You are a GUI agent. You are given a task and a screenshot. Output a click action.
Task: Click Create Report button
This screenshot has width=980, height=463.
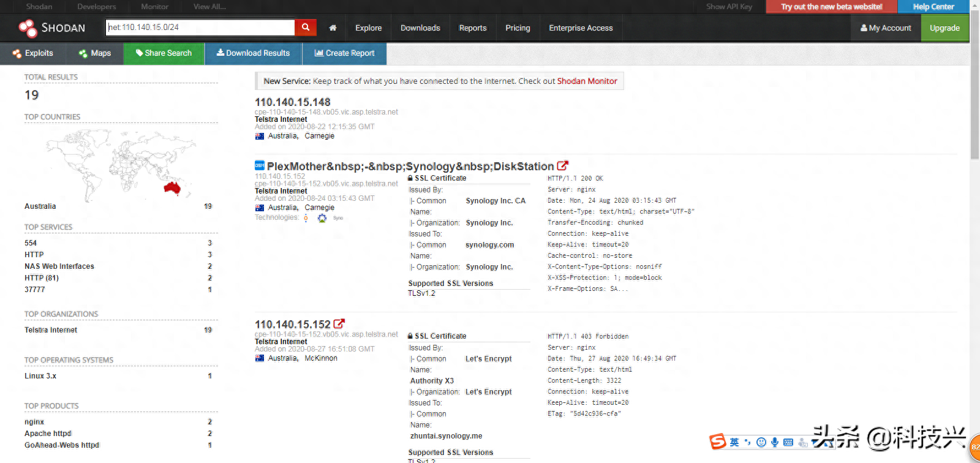[x=344, y=53]
